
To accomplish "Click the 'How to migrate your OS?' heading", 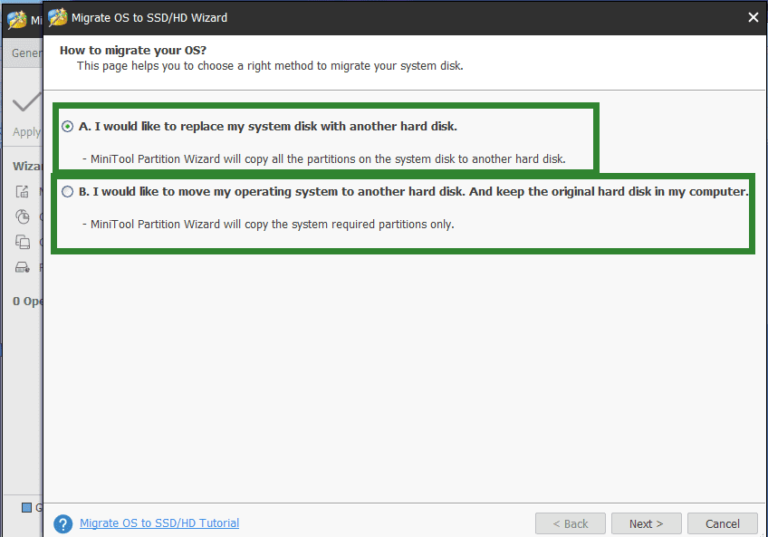I will [x=133, y=50].
